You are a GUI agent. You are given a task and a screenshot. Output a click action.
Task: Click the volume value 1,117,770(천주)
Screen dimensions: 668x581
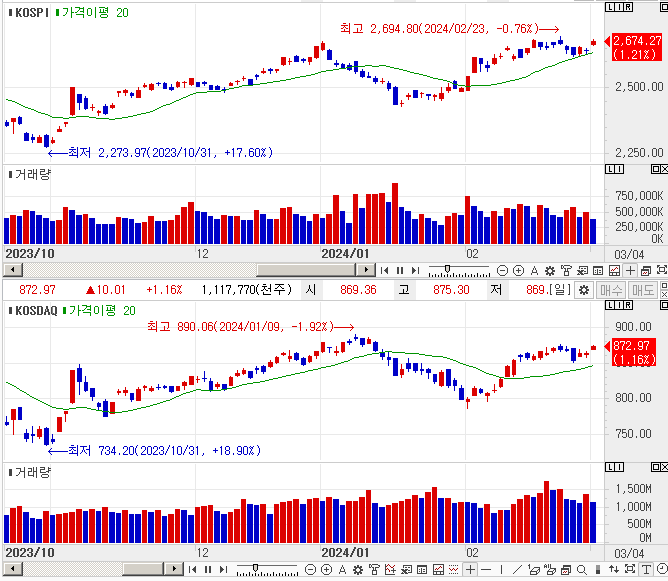(247, 290)
